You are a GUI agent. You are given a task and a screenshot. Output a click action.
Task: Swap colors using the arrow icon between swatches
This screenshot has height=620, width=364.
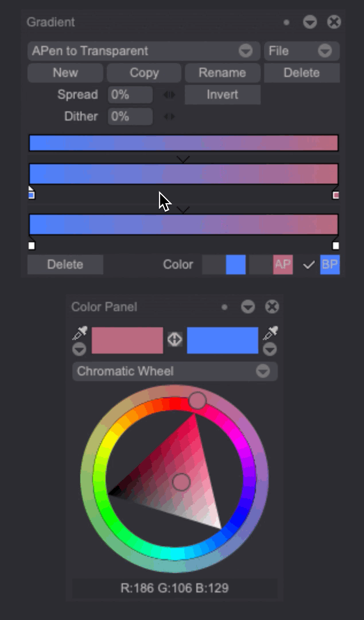(175, 340)
